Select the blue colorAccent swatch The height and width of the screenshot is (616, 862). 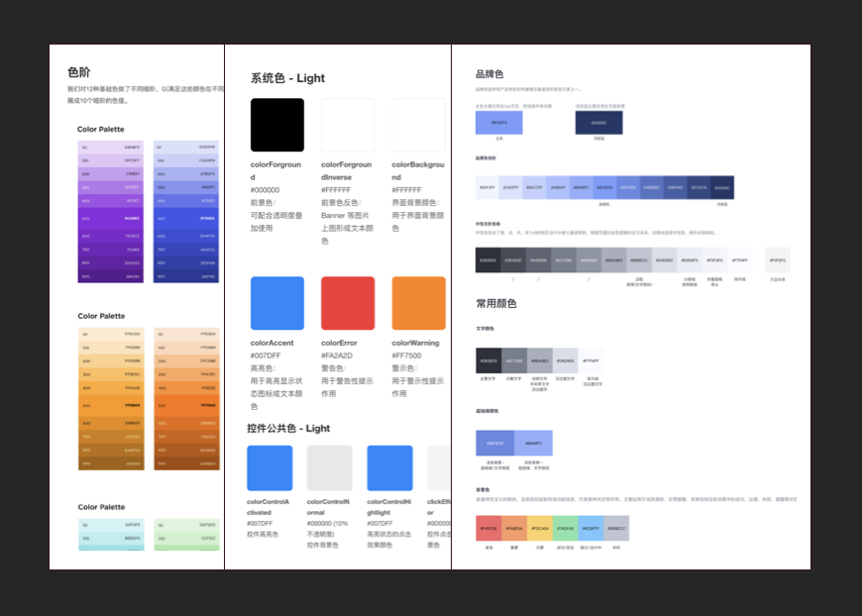tap(276, 303)
